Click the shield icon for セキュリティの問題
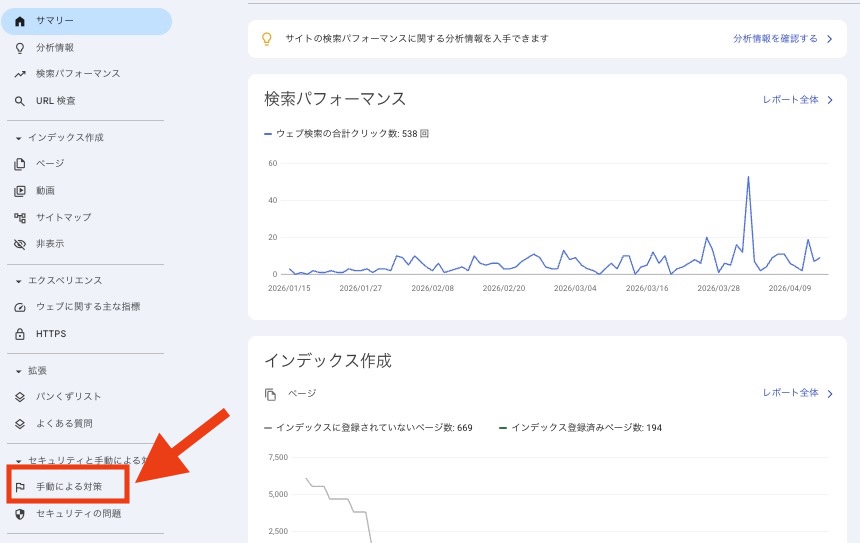 click(20, 514)
